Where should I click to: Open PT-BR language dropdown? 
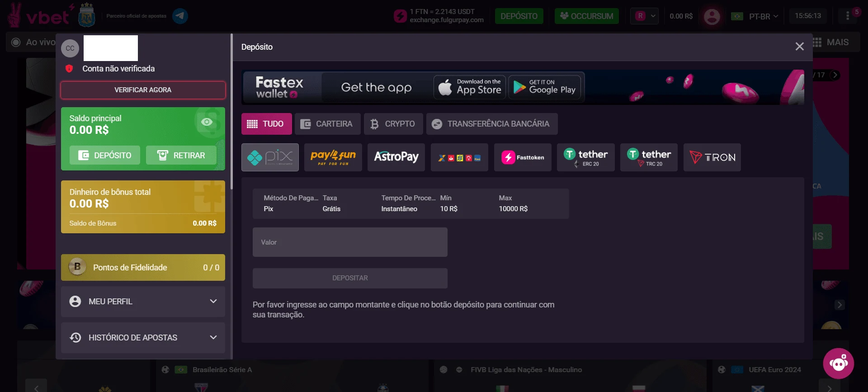[764, 16]
